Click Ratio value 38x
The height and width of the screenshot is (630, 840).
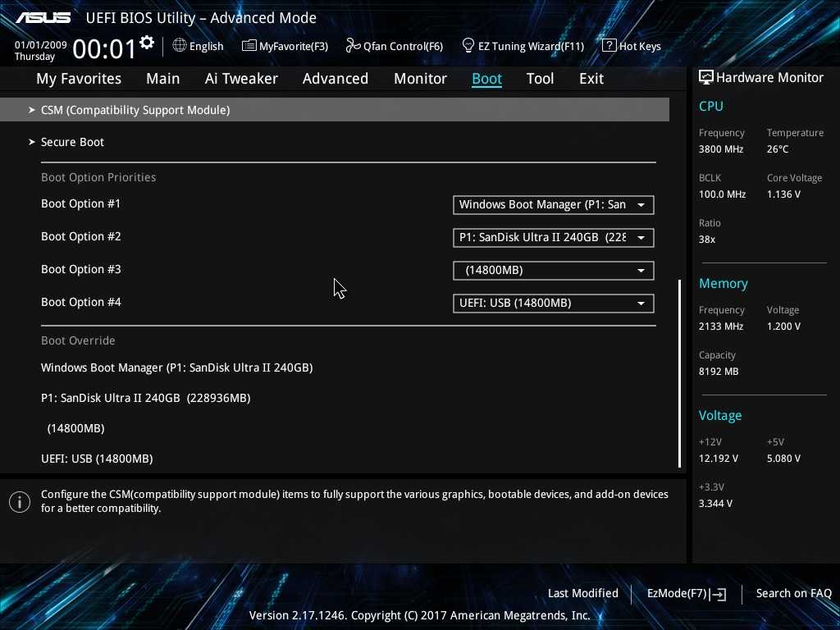pyautogui.click(x=706, y=240)
